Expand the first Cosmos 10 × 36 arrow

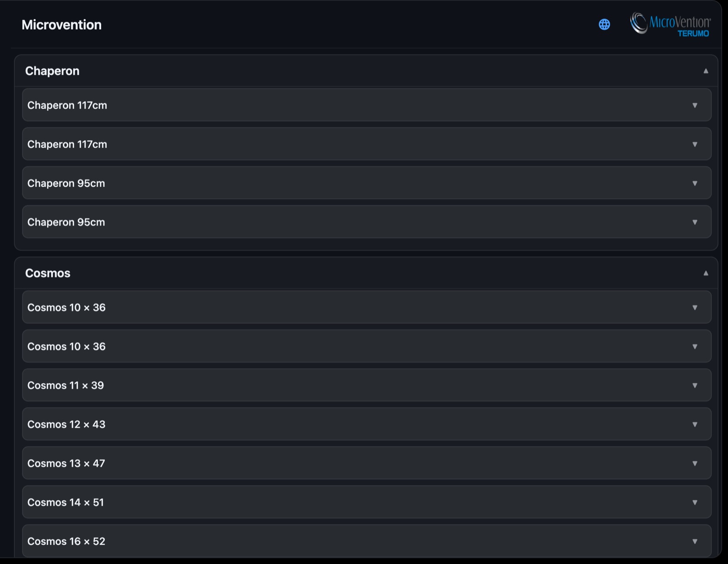click(695, 308)
